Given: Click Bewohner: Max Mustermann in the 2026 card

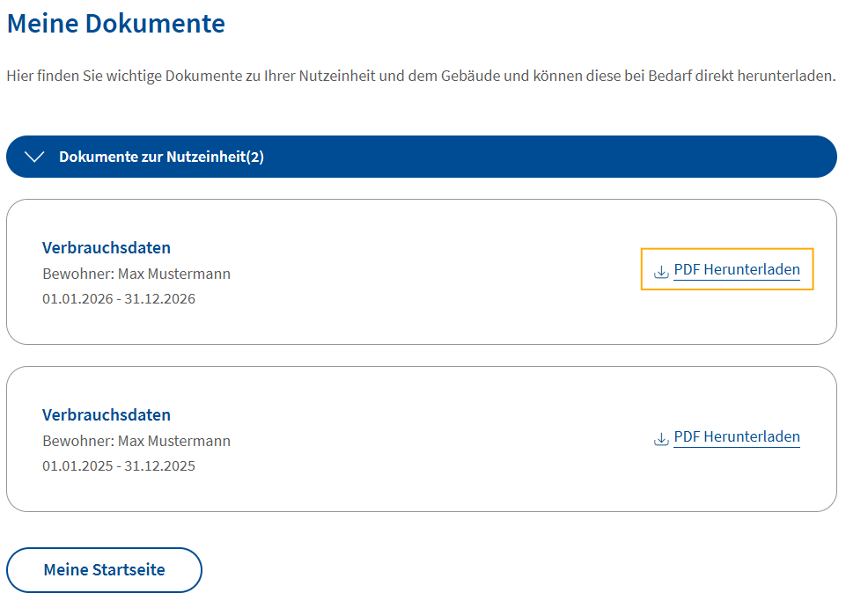Looking at the screenshot, I should 136,274.
